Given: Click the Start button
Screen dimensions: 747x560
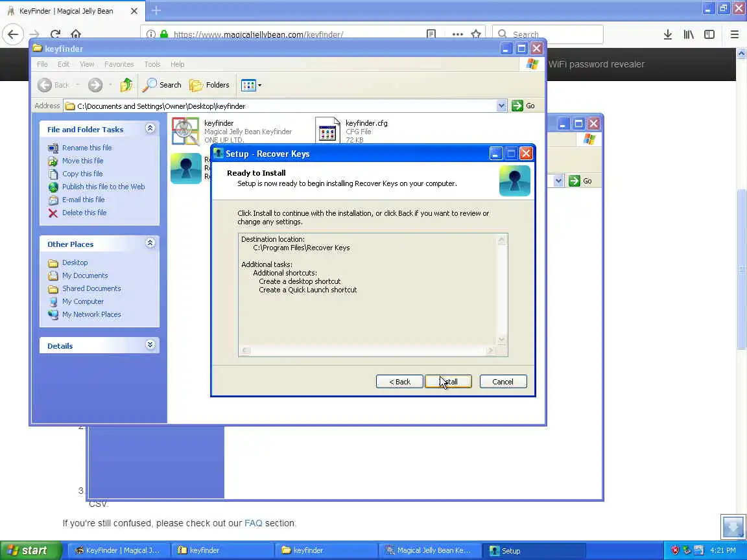Looking at the screenshot, I should tap(31, 550).
